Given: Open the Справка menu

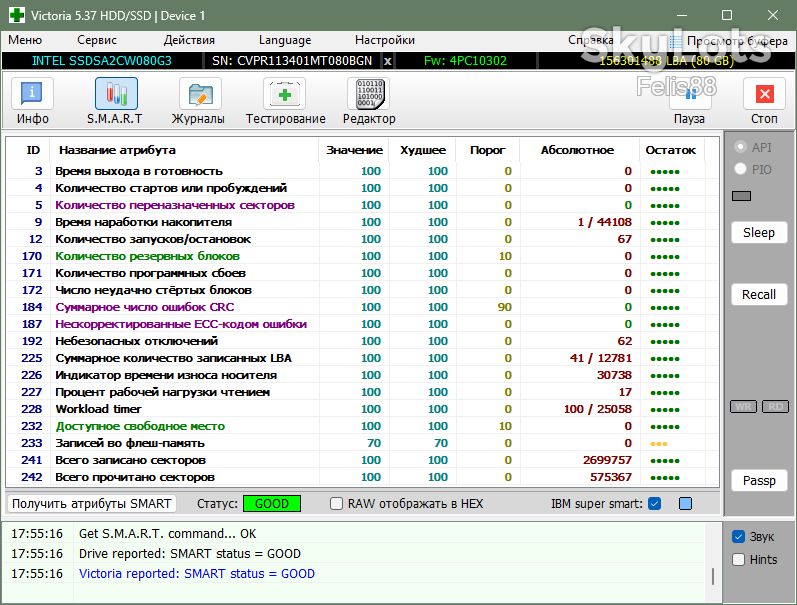Looking at the screenshot, I should [591, 40].
